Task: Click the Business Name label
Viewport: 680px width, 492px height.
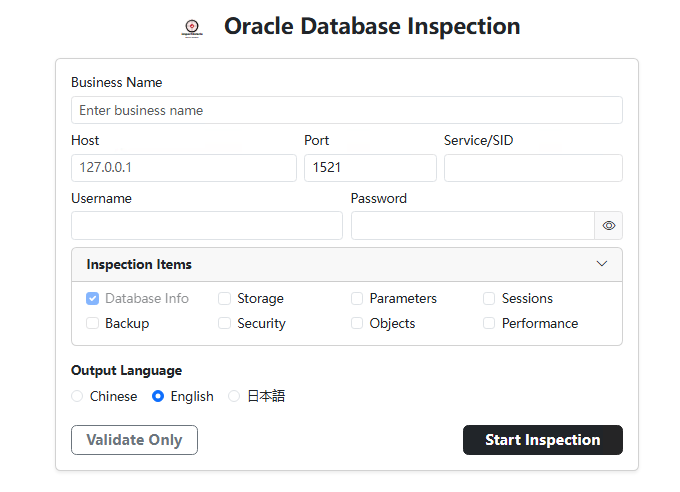Action: [117, 82]
